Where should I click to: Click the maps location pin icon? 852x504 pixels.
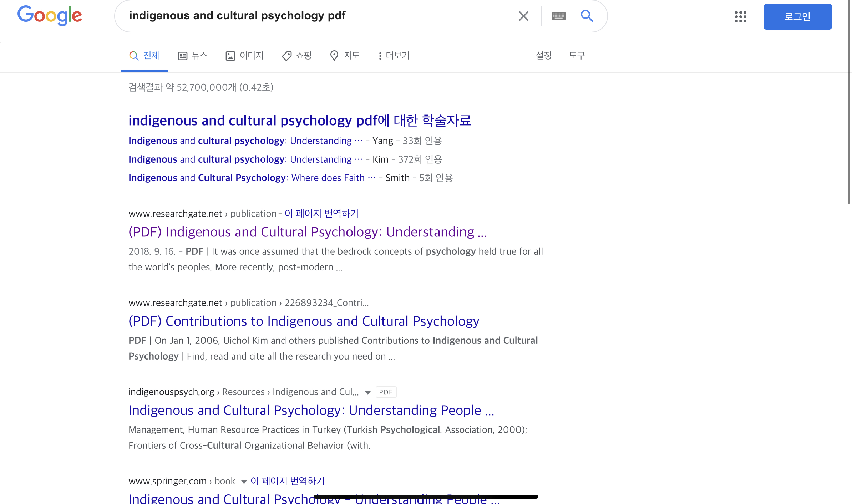[334, 56]
